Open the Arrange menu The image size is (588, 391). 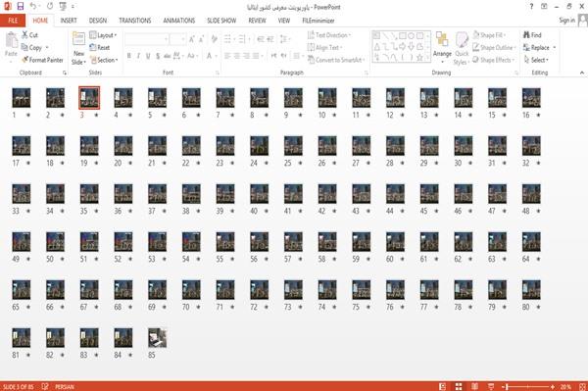pos(442,47)
